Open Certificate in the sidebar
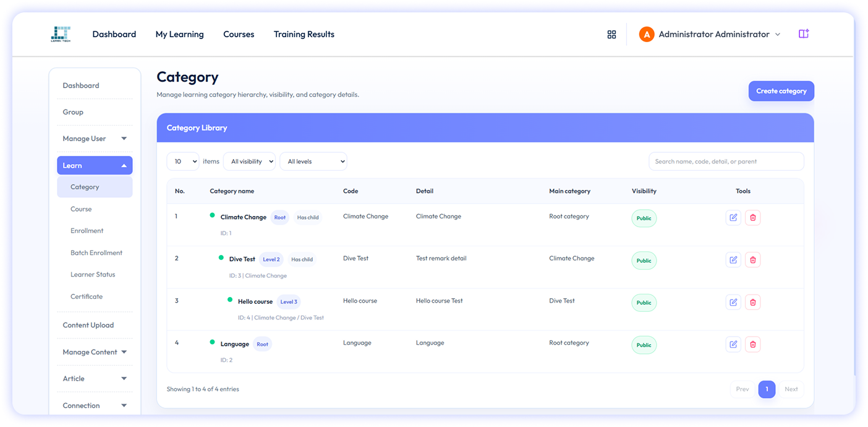The image size is (868, 427). 87,296
